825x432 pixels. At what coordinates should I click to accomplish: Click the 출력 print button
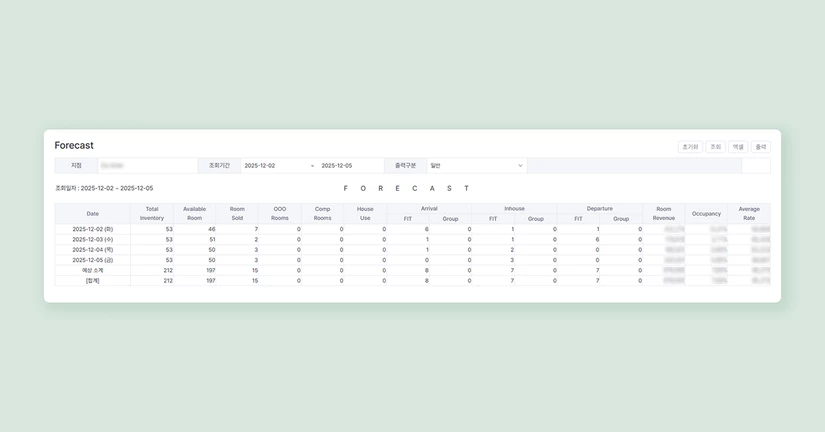pos(761,147)
